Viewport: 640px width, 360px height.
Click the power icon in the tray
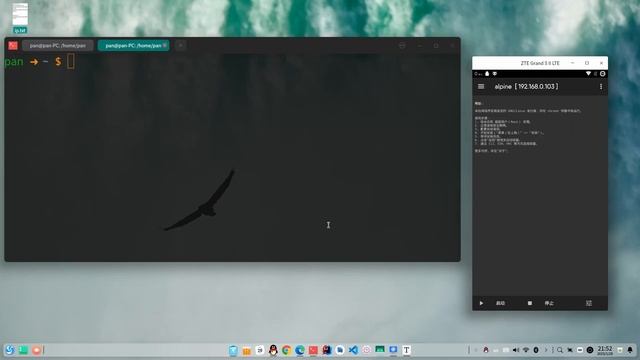(x=590, y=350)
